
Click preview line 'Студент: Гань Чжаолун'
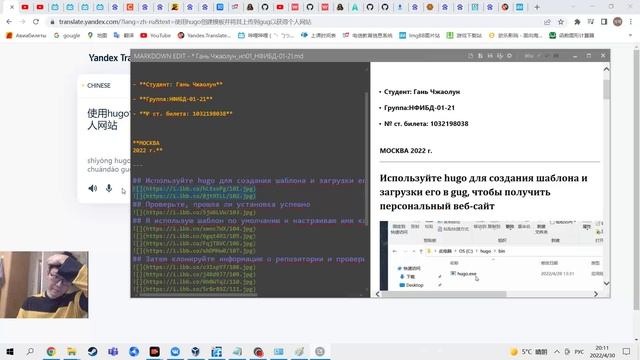tap(422, 92)
